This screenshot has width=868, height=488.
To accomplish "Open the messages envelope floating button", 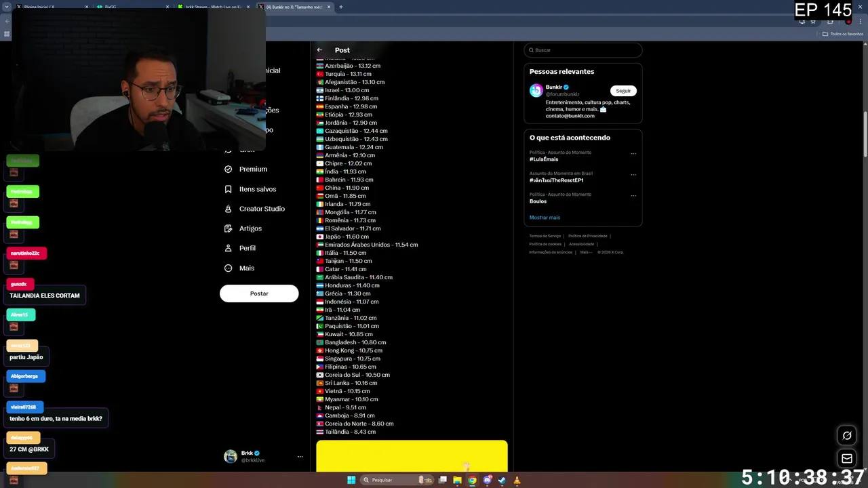I will tap(847, 459).
